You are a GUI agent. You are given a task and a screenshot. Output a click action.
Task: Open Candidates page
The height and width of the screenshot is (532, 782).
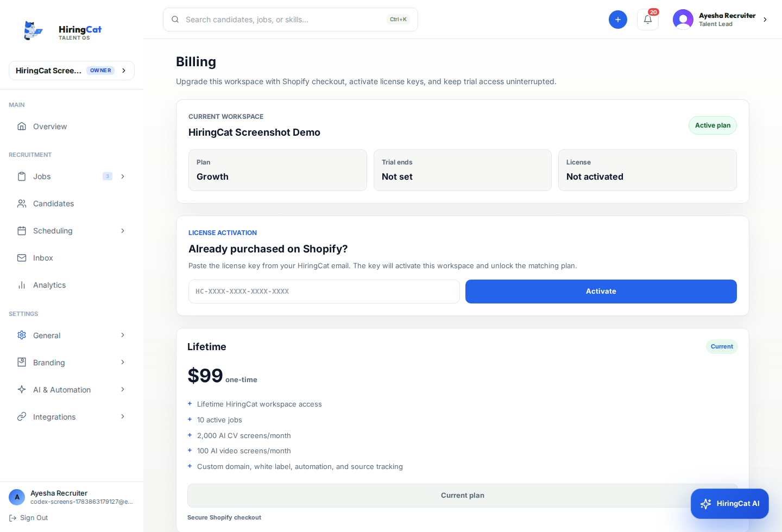tap(72, 204)
